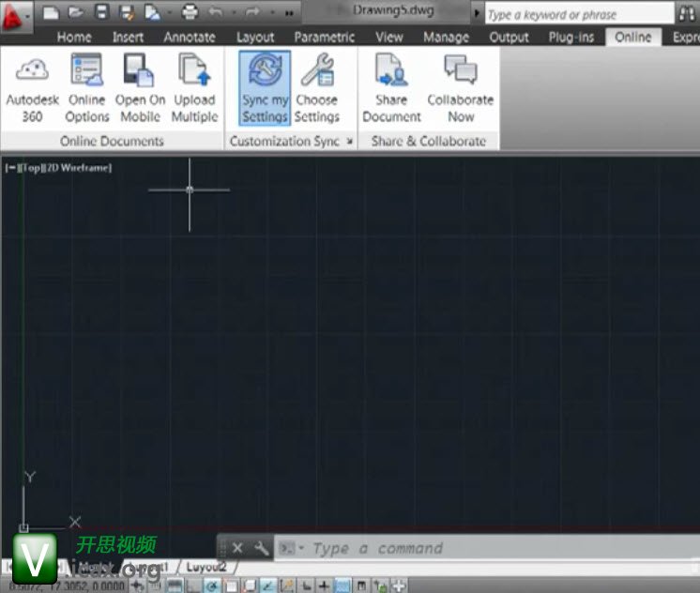Image resolution: width=700 pixels, height=593 pixels.
Task: Open the Autodesk 360 online documents
Action: (32, 88)
